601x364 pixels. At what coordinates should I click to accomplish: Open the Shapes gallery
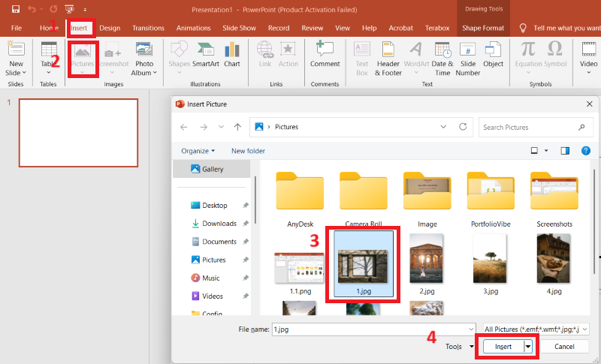179,57
